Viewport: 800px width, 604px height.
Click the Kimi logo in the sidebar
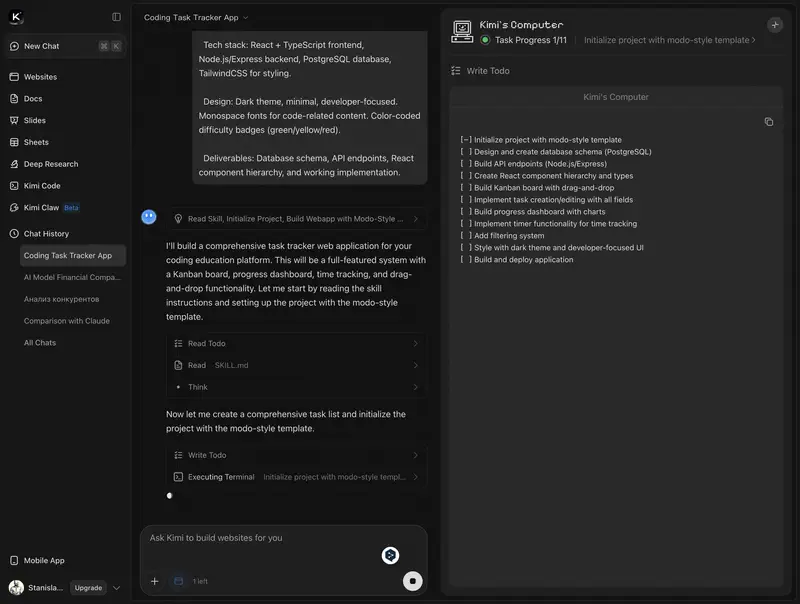[x=16, y=17]
